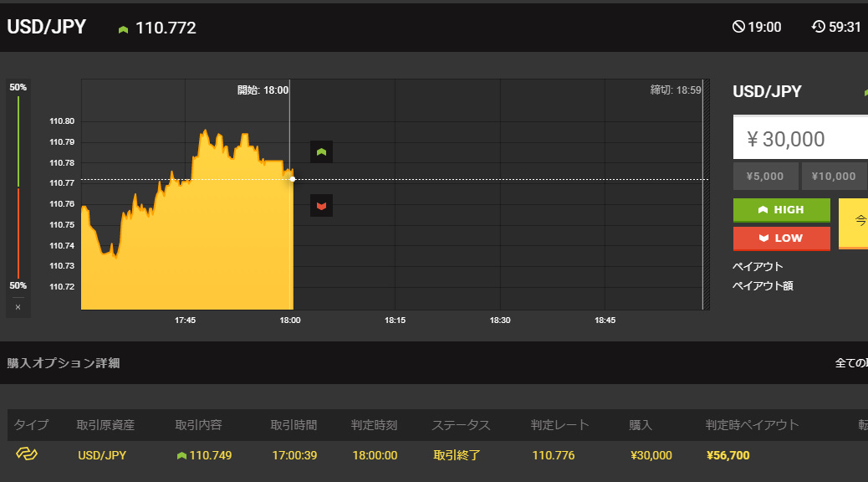Click the high/low sentiment ratio bar
The width and height of the screenshot is (868, 482).
[x=18, y=187]
